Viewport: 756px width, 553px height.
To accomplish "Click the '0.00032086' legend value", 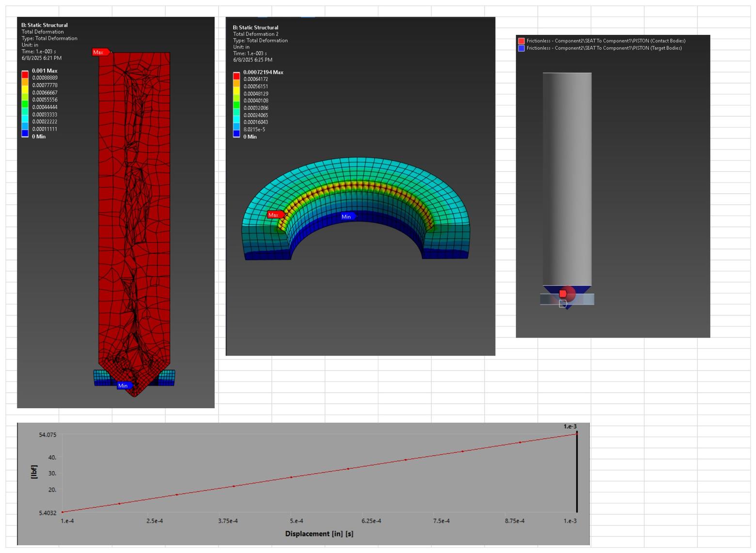I will tap(256, 108).
